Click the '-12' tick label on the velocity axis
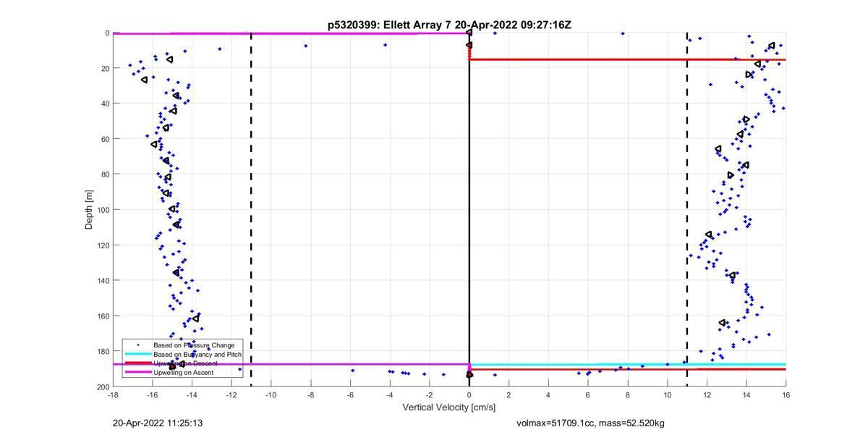Screen dimensions: 868x435 (x=231, y=395)
